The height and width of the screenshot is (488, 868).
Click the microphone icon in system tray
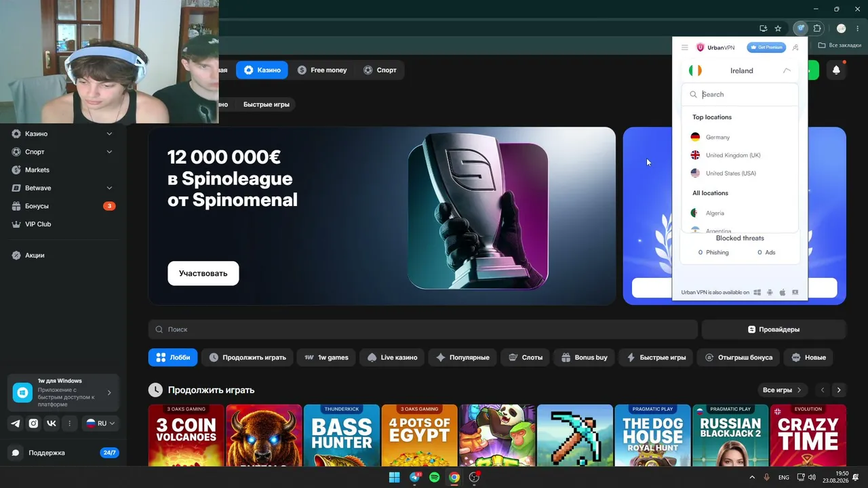coord(767,477)
